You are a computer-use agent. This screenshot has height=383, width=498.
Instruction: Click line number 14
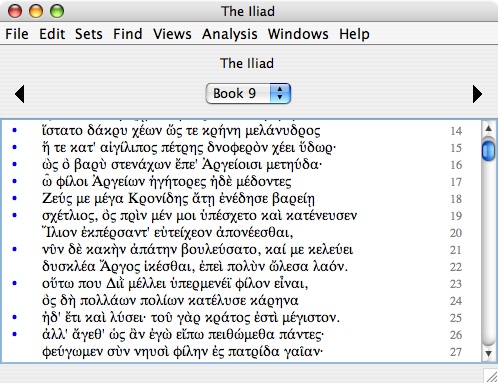(x=456, y=131)
